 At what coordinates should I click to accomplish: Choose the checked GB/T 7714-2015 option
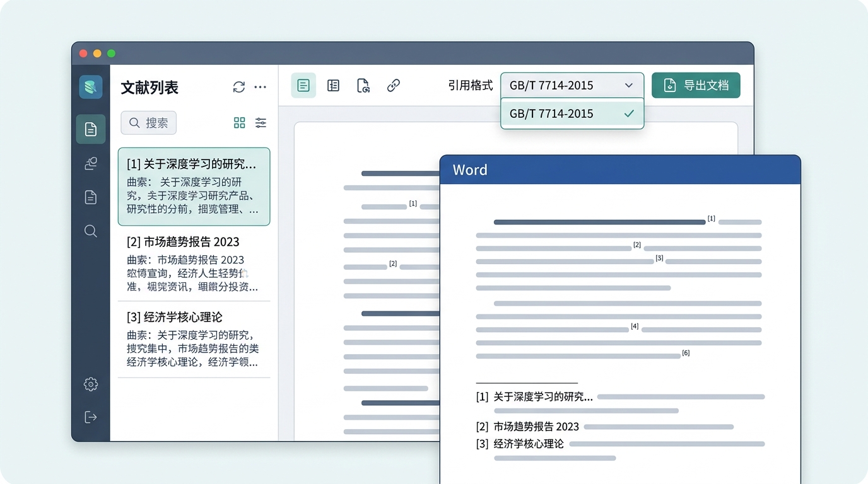(572, 114)
